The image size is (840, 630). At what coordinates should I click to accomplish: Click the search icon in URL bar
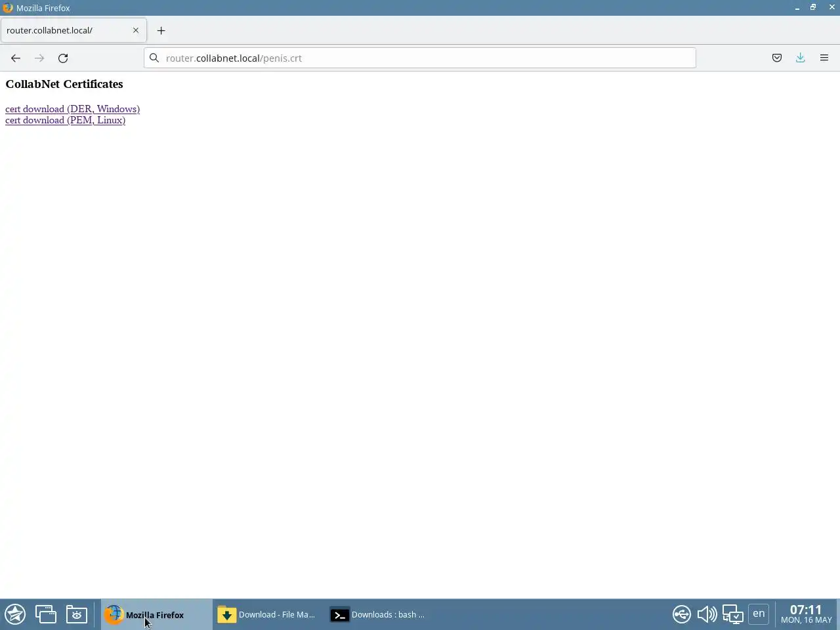[x=154, y=58]
